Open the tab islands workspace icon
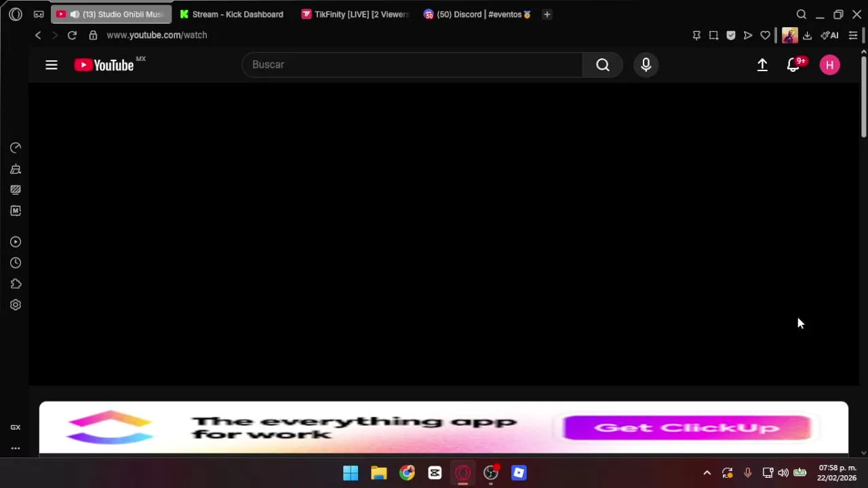 (39, 14)
